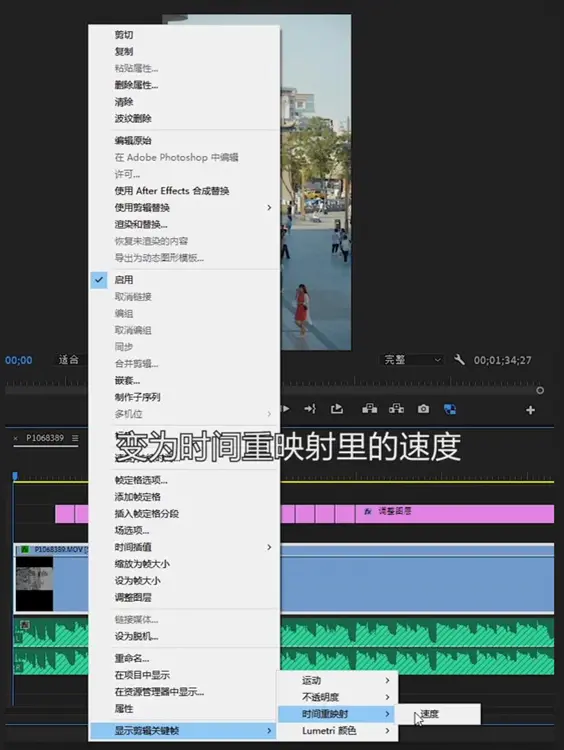
Task: Toggle the blue comparison view icon
Action: [450, 409]
